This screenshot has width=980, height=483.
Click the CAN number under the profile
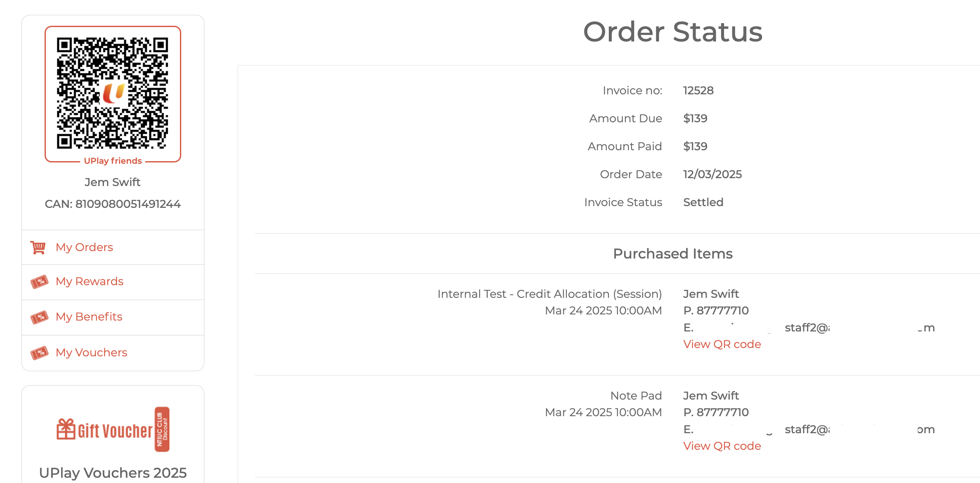[x=113, y=204]
